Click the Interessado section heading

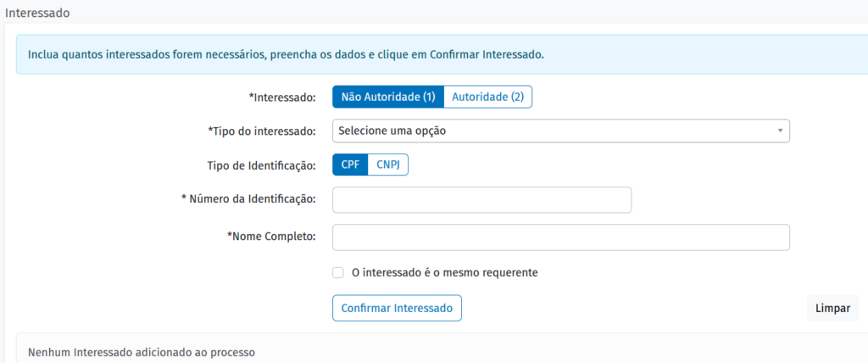[37, 14]
